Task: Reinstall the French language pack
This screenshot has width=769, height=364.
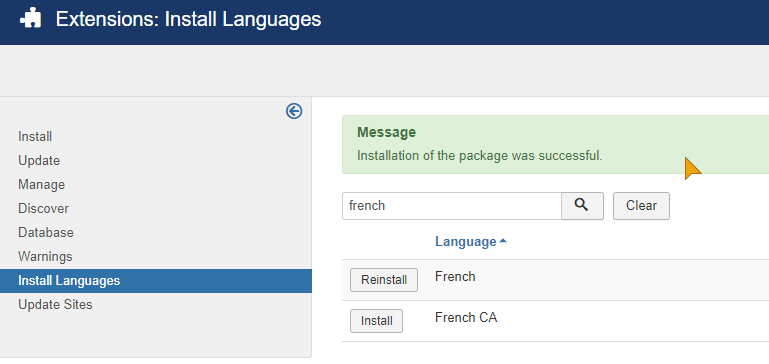Action: pos(384,280)
